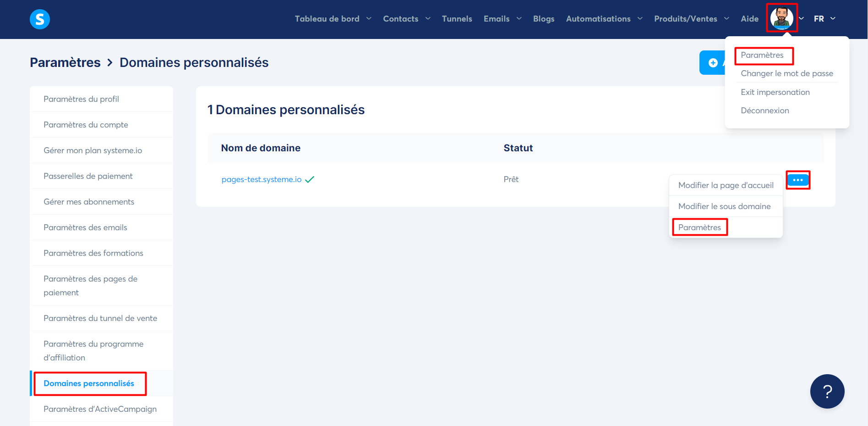Open the user avatar profile menu
This screenshot has width=868, height=426.
(x=781, y=18)
